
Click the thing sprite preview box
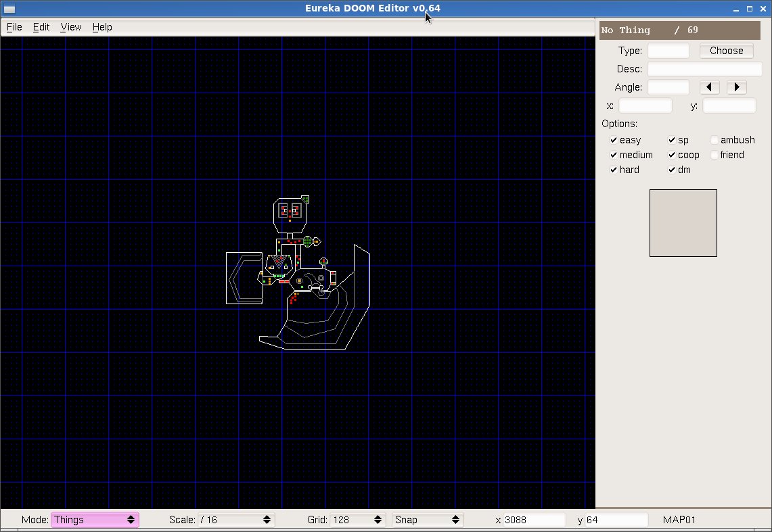(683, 222)
